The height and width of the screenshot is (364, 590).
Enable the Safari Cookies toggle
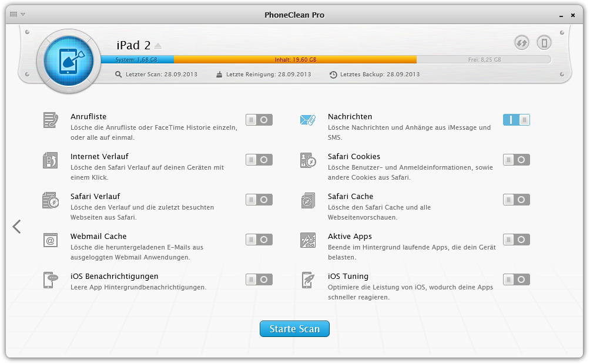point(516,160)
